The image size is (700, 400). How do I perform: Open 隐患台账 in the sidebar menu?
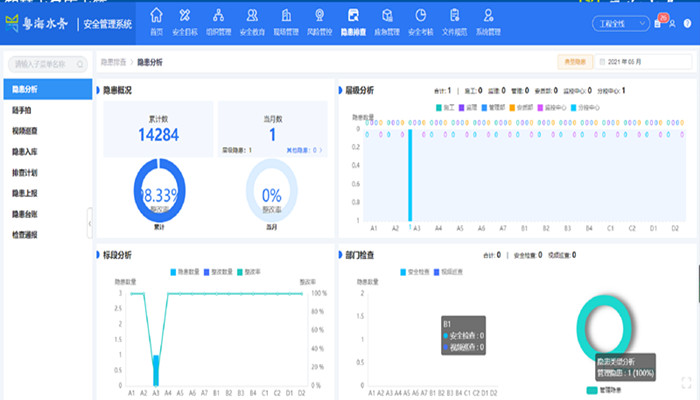25,214
